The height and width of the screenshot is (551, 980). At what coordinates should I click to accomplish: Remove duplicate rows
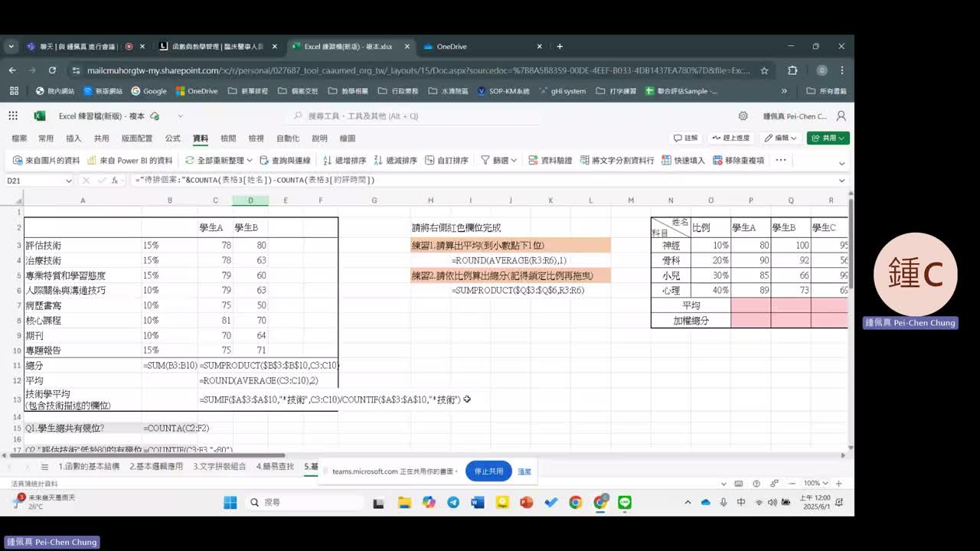(x=738, y=161)
